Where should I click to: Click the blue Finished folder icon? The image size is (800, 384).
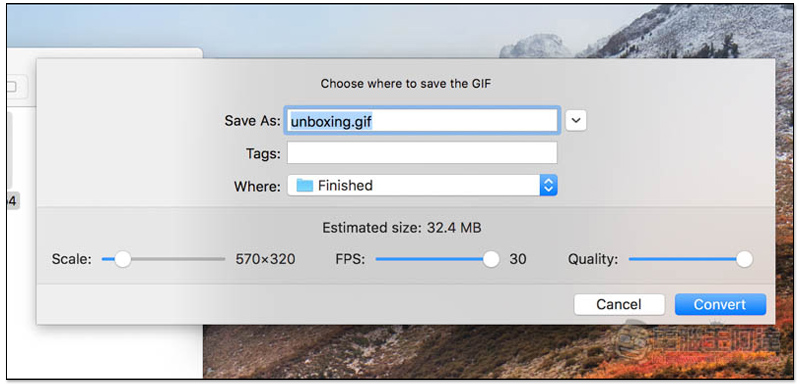[x=305, y=185]
